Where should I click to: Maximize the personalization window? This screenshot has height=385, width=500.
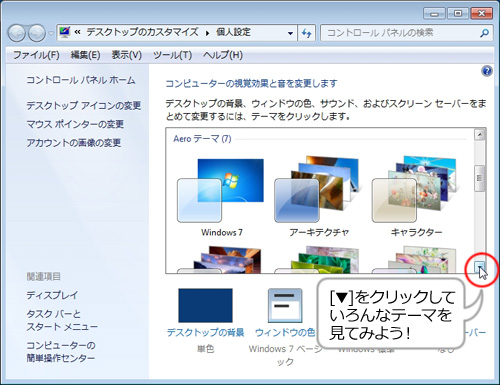(458, 14)
